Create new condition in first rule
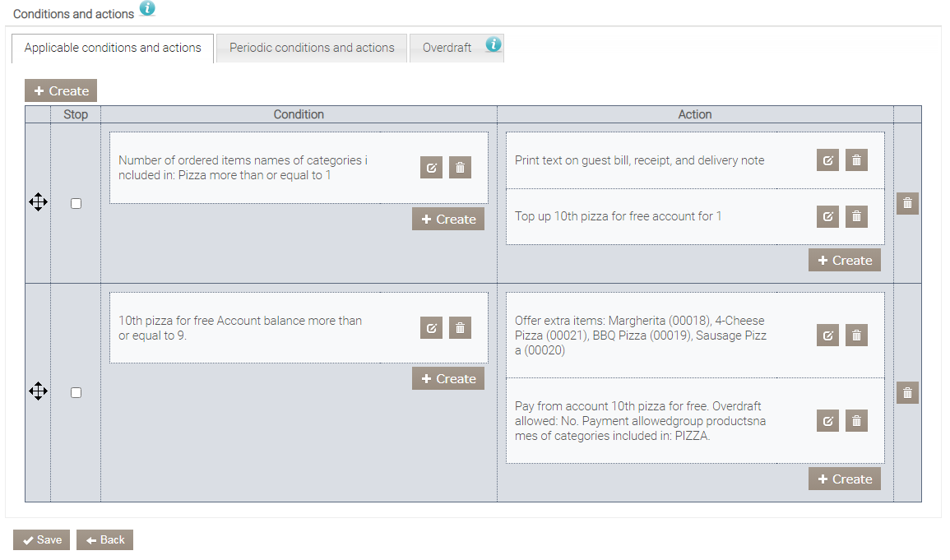The height and width of the screenshot is (560, 950). [x=448, y=220]
